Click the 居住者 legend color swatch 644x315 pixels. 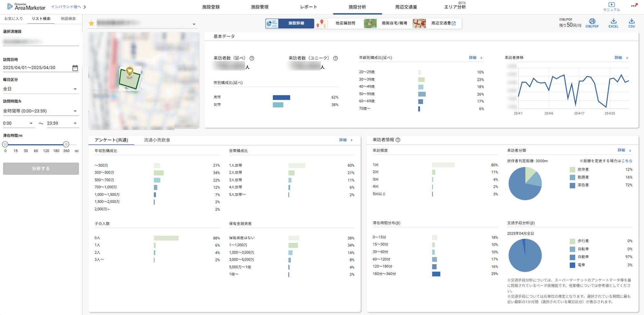pyautogui.click(x=572, y=170)
